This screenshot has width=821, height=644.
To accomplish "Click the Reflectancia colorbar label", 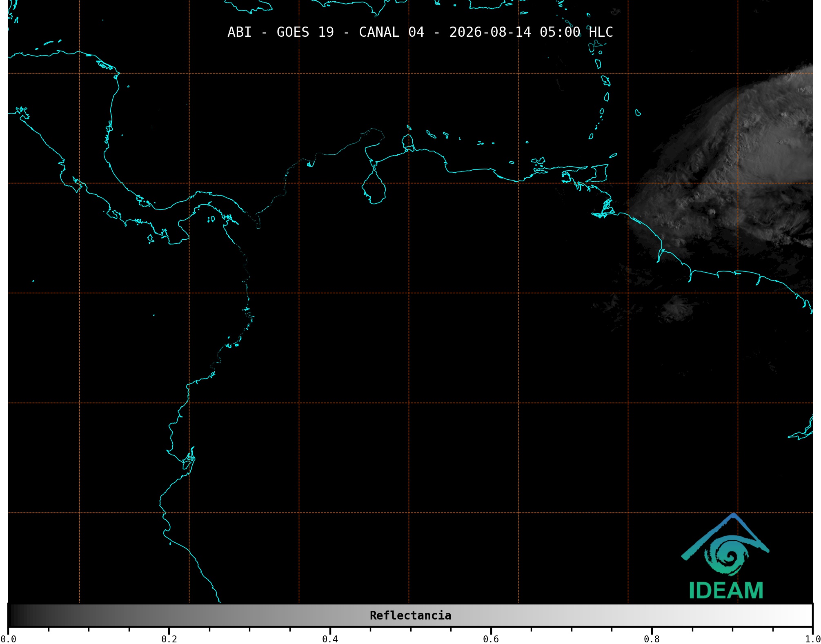I will (x=410, y=615).
